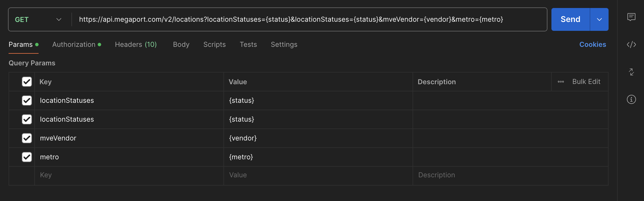Open the request info icon
Viewport: 644px width, 201px height.
[x=631, y=99]
